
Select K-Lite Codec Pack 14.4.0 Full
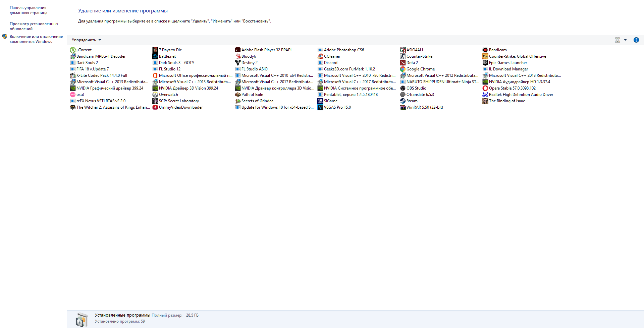tap(99, 75)
